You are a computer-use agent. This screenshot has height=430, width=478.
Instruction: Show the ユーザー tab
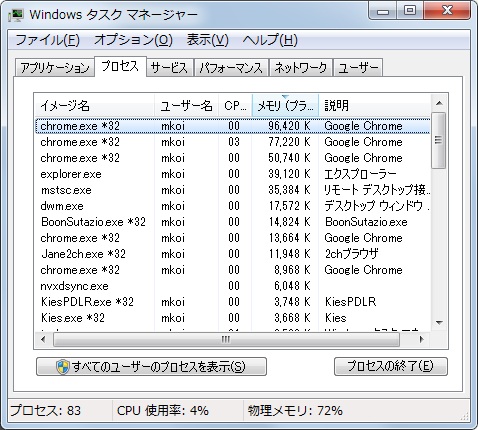click(x=358, y=68)
